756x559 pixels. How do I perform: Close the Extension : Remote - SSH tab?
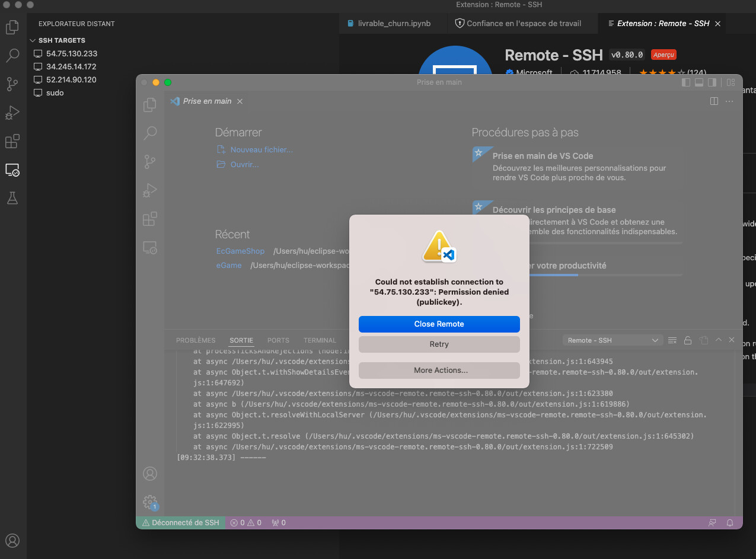click(717, 24)
